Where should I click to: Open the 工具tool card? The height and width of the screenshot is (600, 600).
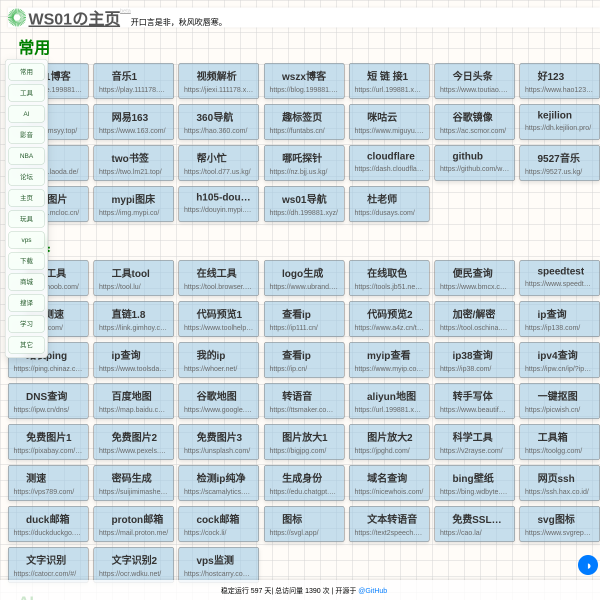point(133,278)
